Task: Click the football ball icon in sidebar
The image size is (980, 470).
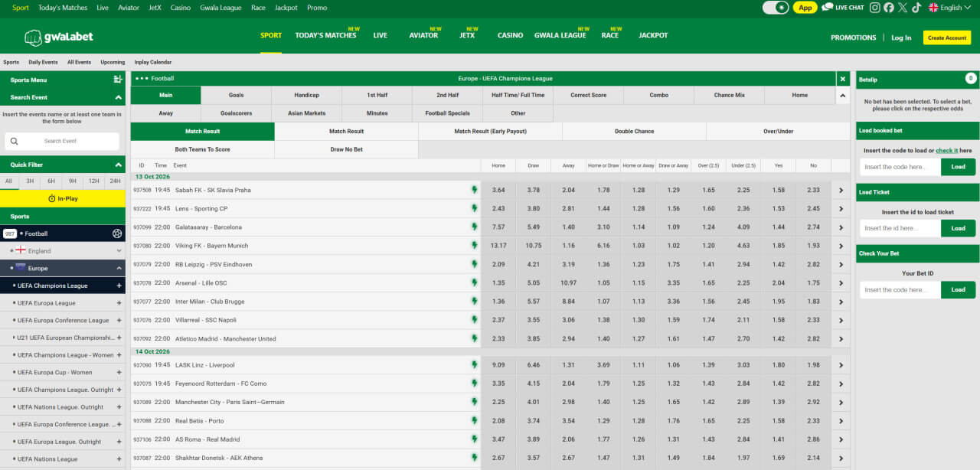Action: tap(117, 233)
